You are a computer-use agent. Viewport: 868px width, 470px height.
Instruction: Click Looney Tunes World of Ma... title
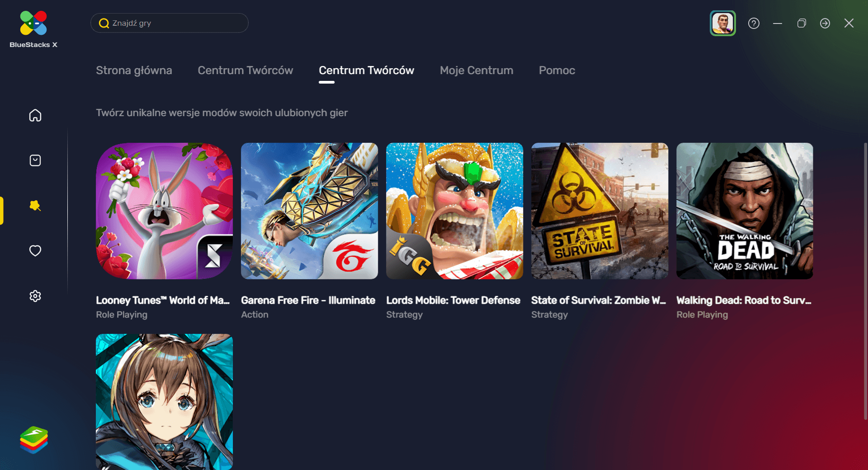tap(163, 301)
